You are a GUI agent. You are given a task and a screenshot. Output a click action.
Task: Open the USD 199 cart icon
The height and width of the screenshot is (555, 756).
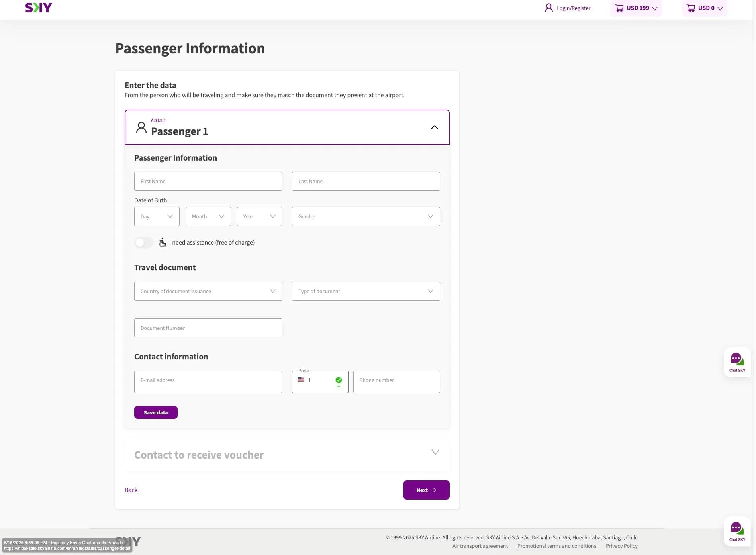pos(619,8)
